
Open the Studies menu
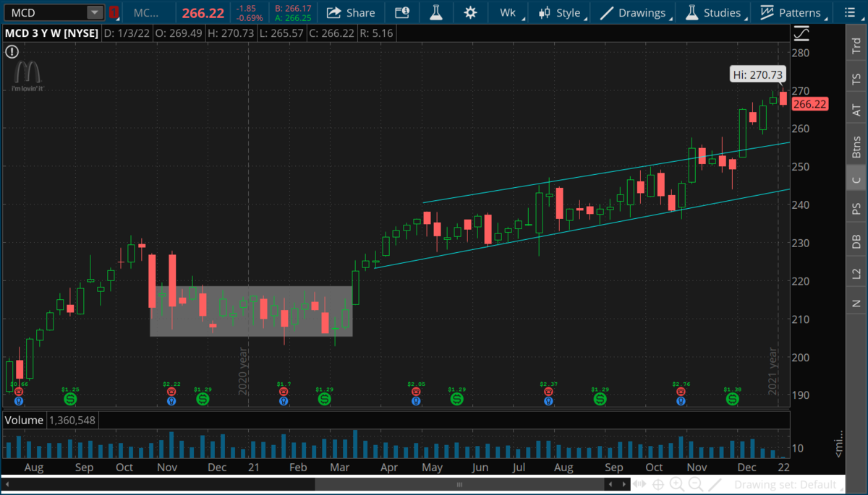point(714,13)
